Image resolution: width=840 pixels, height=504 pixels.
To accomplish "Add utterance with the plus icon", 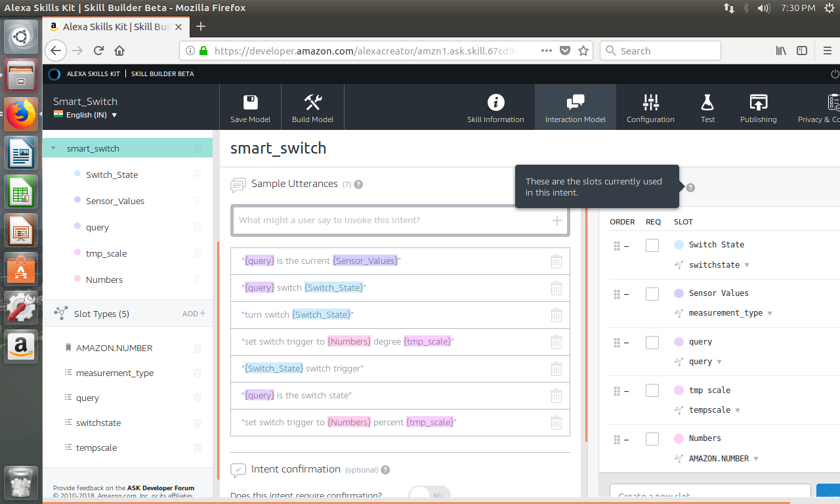I will tap(556, 220).
